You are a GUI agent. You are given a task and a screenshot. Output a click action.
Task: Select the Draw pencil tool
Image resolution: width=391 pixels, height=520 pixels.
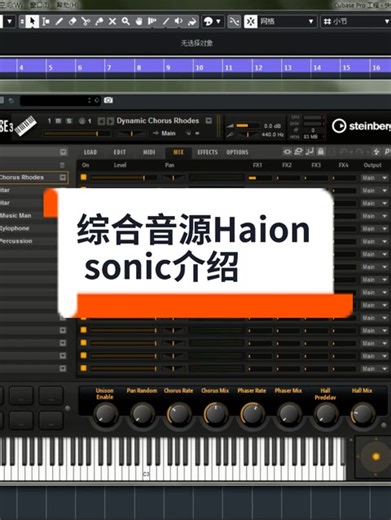click(59, 21)
